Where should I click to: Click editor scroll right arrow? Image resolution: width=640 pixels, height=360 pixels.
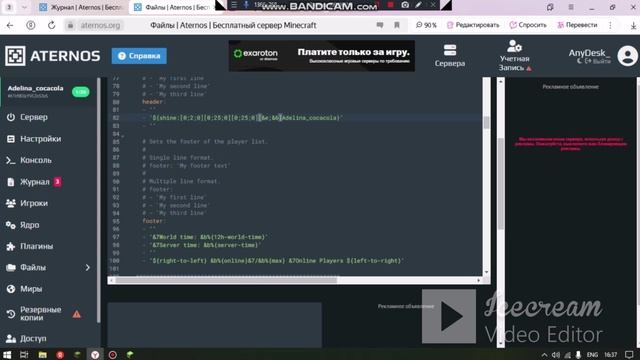(478, 280)
